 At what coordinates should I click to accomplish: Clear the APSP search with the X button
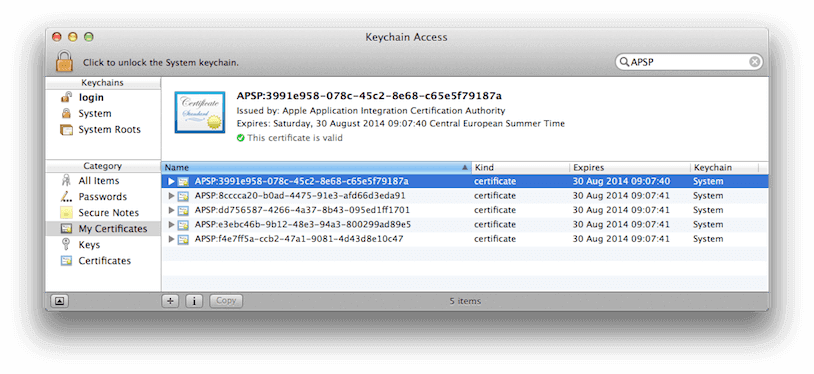[x=754, y=62]
